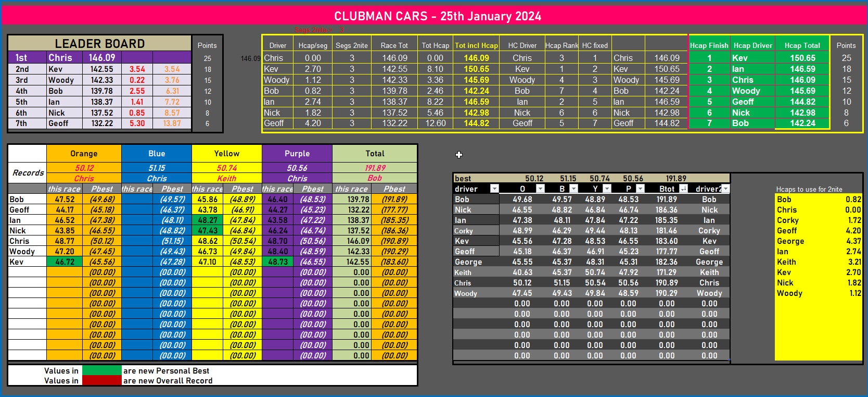The width and height of the screenshot is (868, 397).
Task: Click the 'Hcap Rank' column header
Action: click(561, 45)
